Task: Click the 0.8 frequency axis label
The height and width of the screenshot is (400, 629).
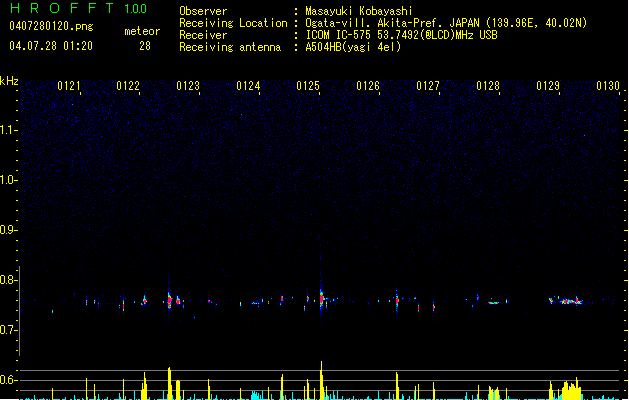Action: (x=7, y=280)
